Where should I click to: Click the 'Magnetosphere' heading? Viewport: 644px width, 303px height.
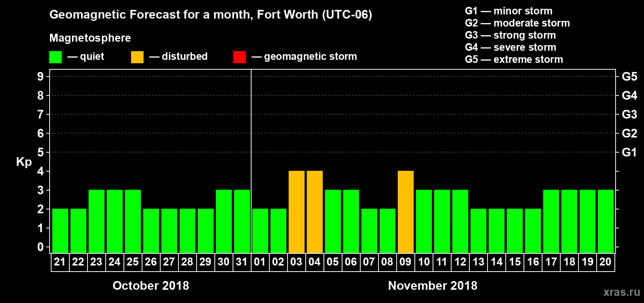[x=90, y=38]
